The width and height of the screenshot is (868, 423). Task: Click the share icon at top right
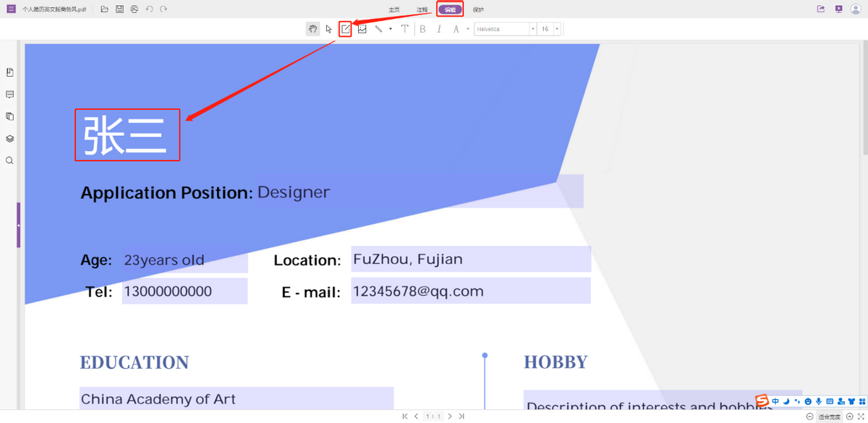point(821,9)
